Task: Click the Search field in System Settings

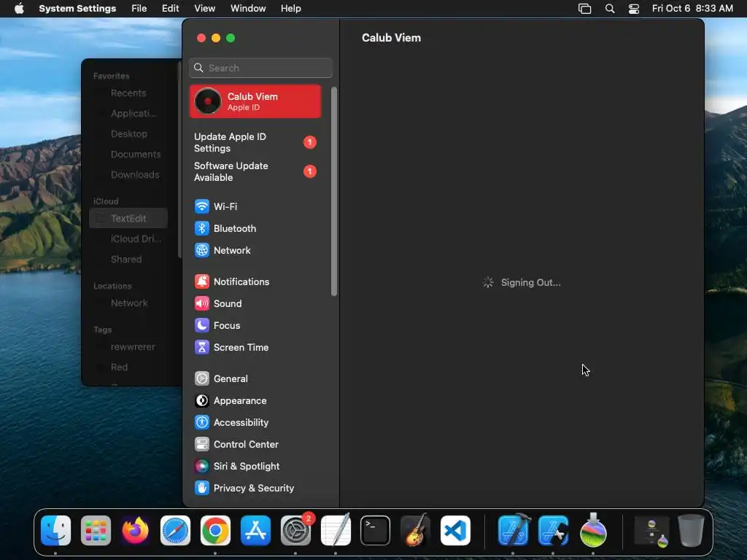Action: point(260,68)
